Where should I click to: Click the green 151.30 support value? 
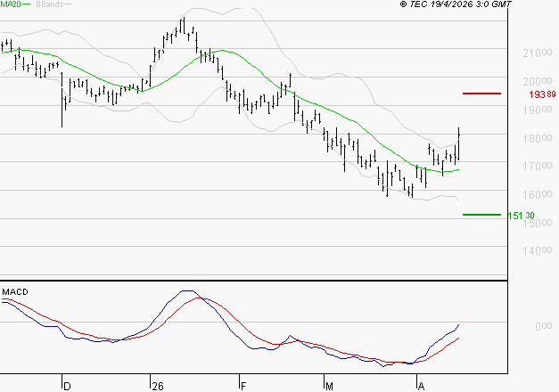click(x=521, y=216)
